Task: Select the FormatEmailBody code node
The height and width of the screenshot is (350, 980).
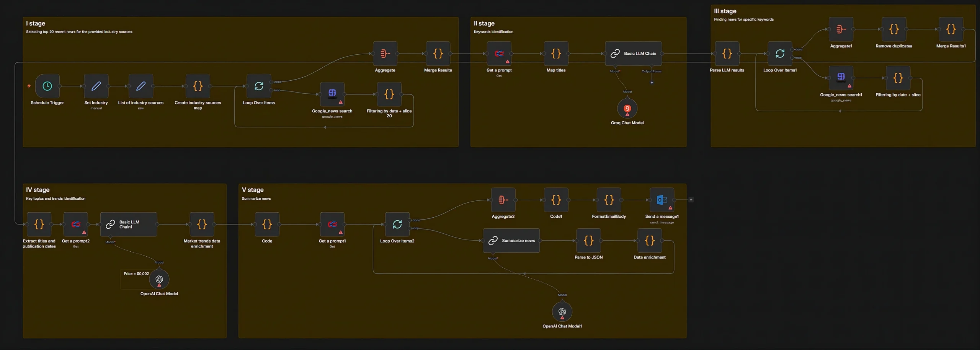Action: [609, 200]
